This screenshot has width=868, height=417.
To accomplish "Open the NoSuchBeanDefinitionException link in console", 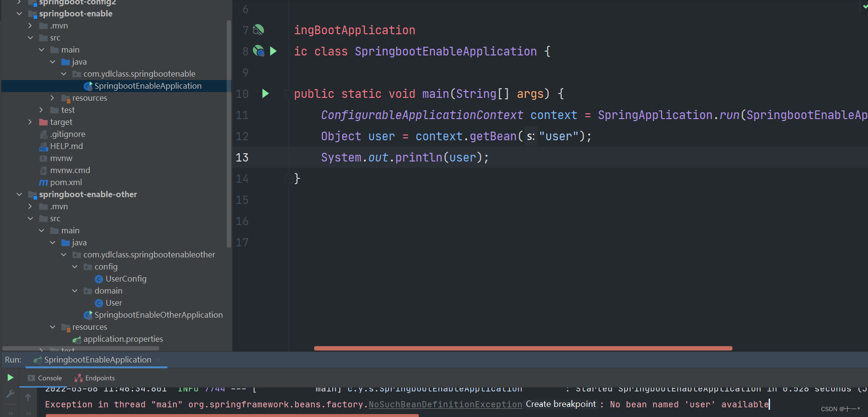I will click(445, 404).
